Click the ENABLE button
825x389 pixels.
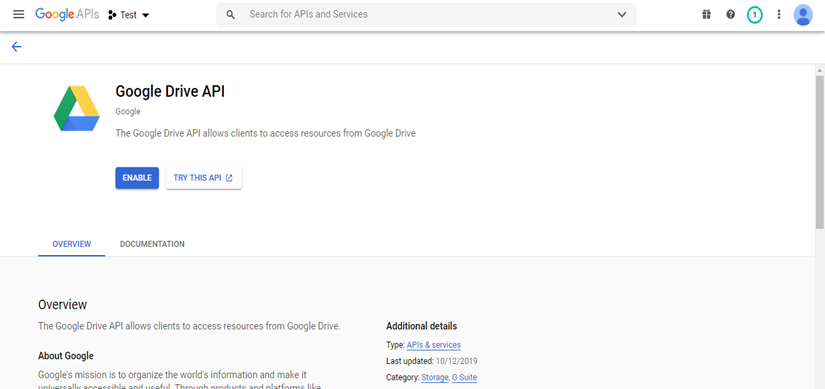(137, 178)
